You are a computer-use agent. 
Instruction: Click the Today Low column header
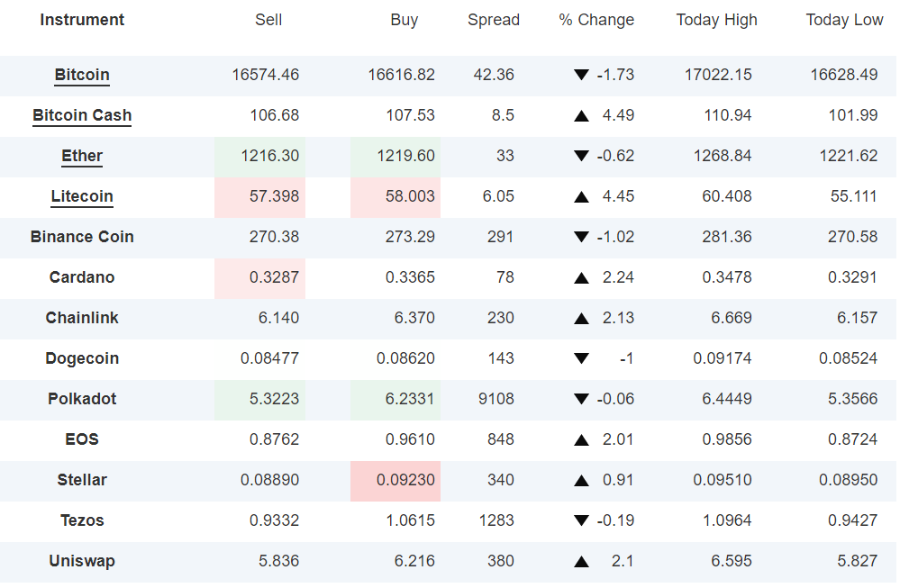coord(844,20)
